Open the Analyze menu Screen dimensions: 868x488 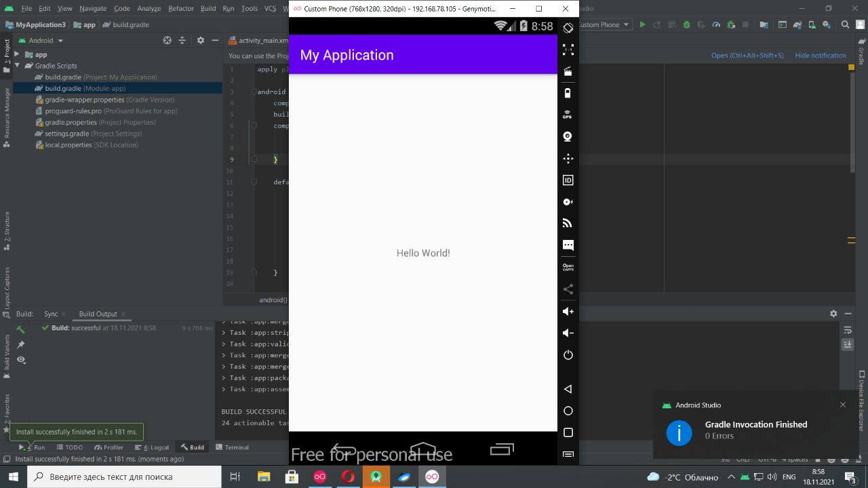pos(149,8)
